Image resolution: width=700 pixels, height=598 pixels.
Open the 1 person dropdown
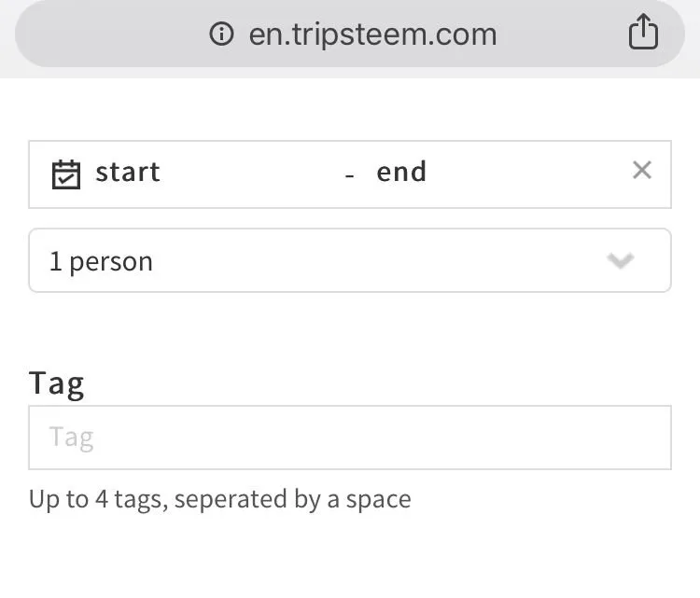[x=350, y=260]
